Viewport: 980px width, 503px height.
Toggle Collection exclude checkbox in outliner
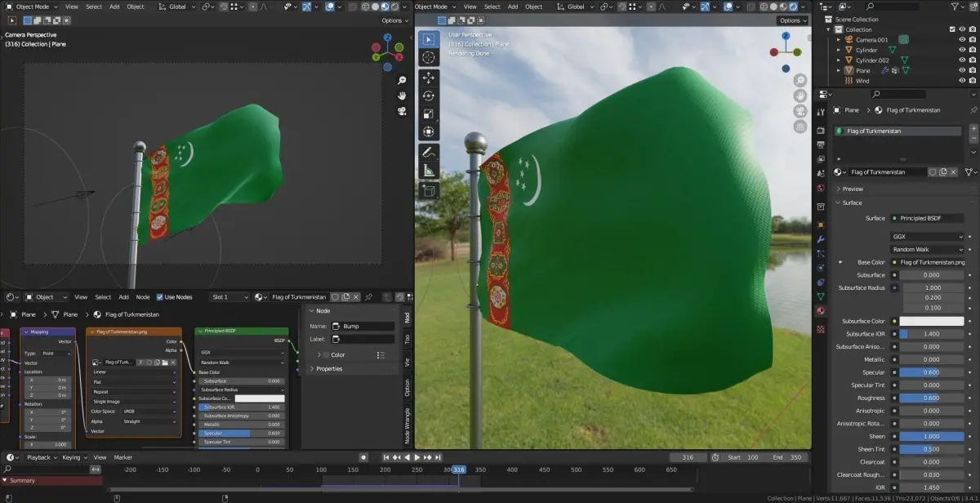pyautogui.click(x=951, y=29)
